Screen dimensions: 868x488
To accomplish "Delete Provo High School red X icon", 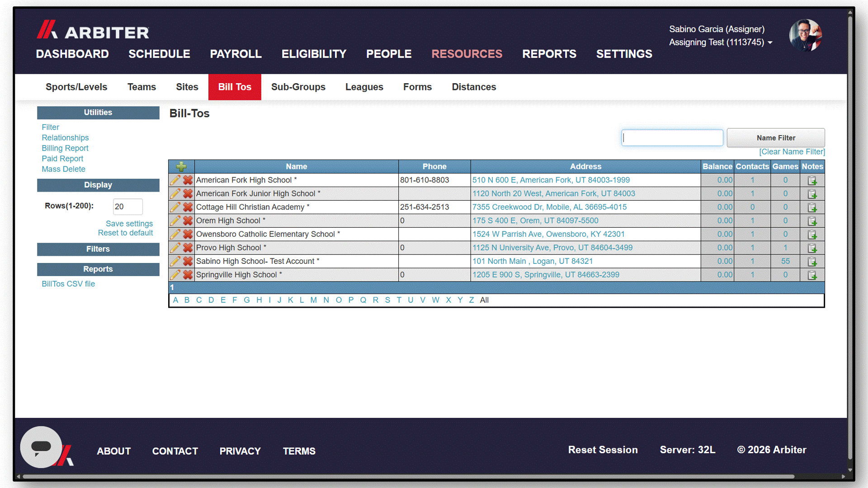I will [x=188, y=248].
